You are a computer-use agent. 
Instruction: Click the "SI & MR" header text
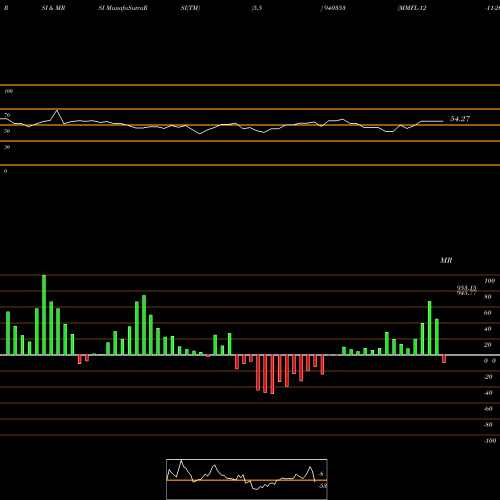click(x=53, y=8)
